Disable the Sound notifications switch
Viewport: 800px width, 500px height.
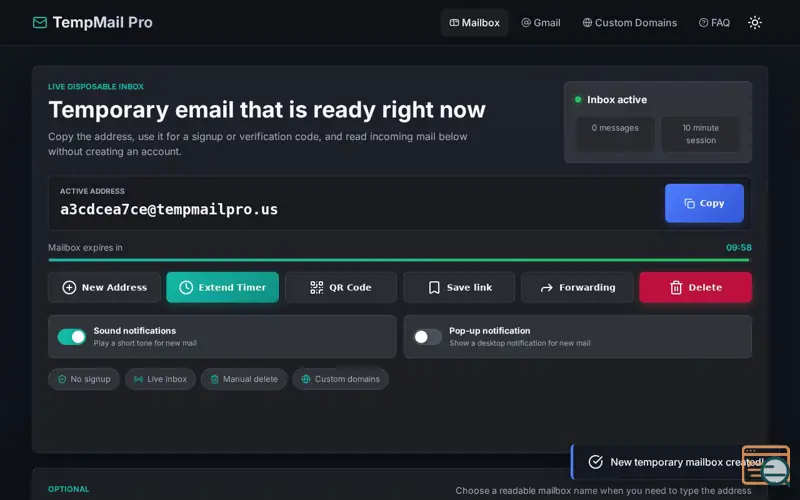coord(71,337)
